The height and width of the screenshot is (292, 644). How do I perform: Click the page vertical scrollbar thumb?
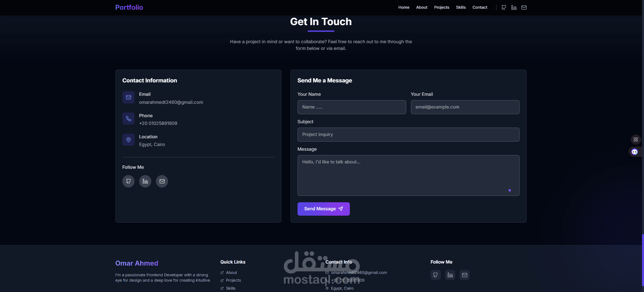pyautogui.click(x=643, y=261)
